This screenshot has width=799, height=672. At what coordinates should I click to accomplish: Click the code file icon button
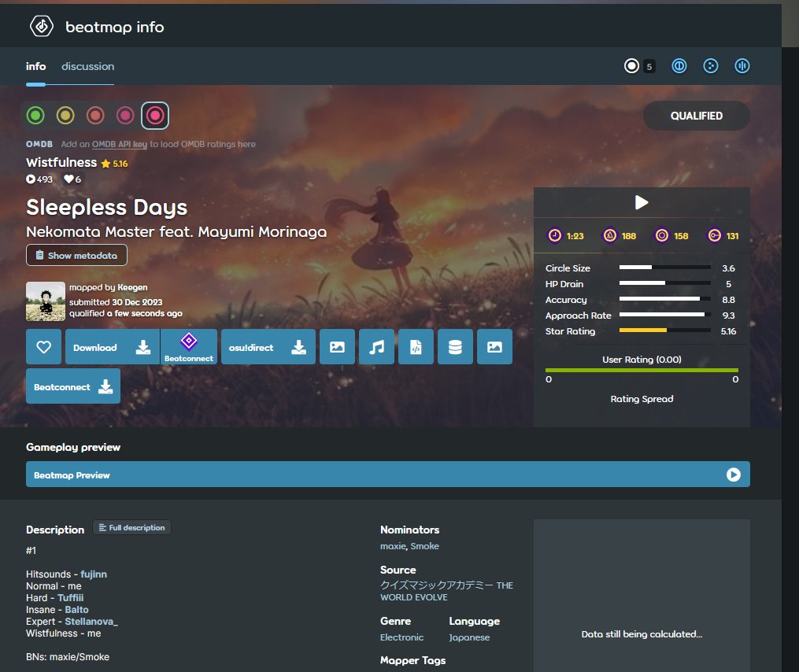tap(416, 347)
